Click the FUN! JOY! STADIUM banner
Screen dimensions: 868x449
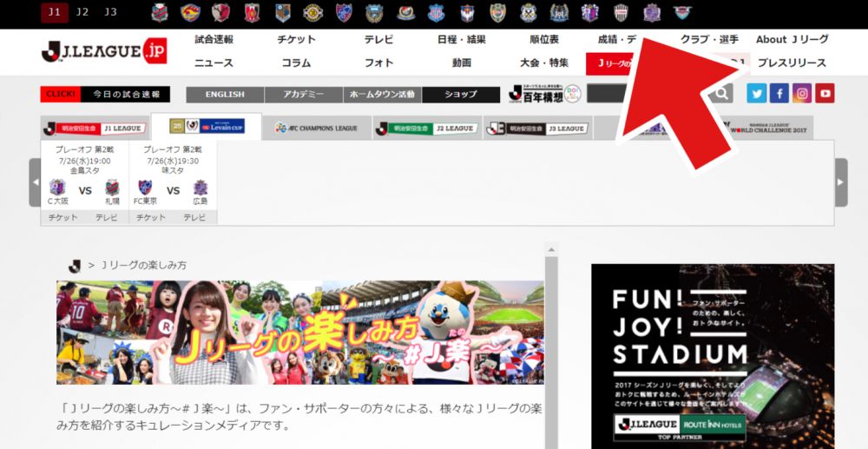712,356
